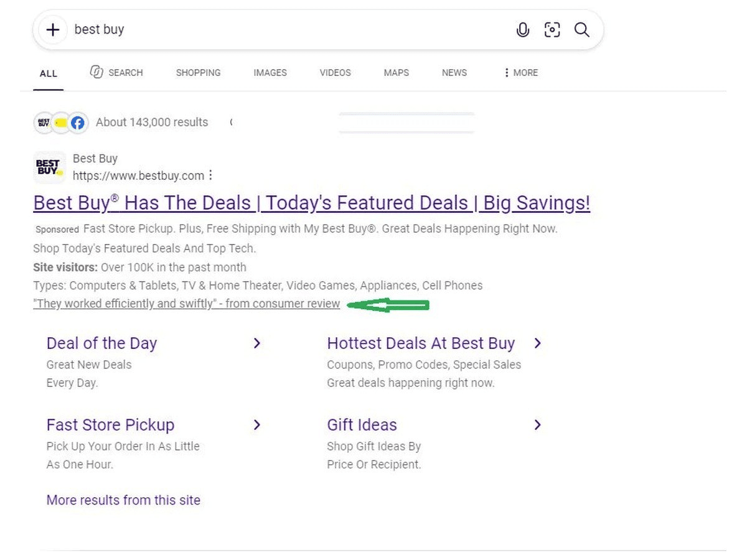Click the small Best Buy icon beside result count
Screen dimensions: 747x560
pos(43,123)
